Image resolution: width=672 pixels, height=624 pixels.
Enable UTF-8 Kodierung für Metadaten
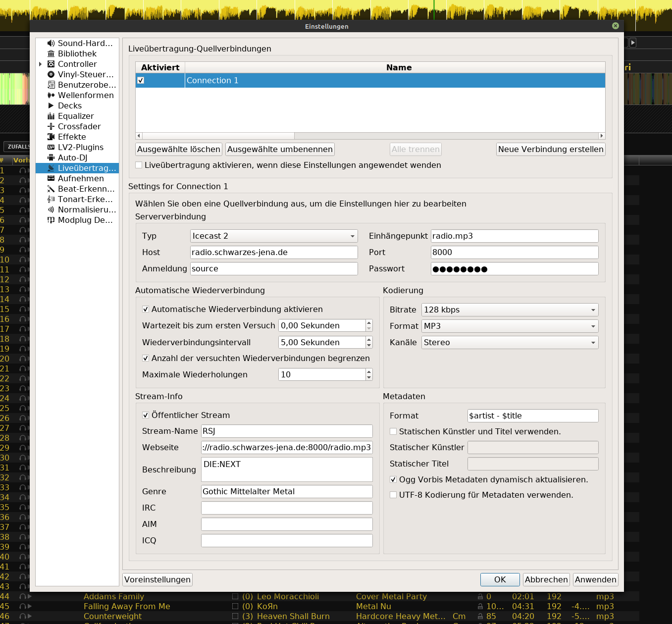pos(393,495)
